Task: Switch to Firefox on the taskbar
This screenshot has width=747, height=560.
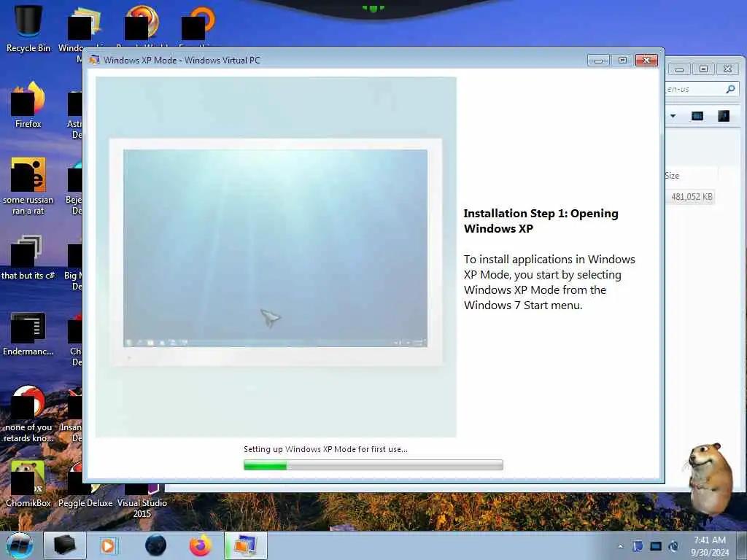Action: click(x=201, y=545)
